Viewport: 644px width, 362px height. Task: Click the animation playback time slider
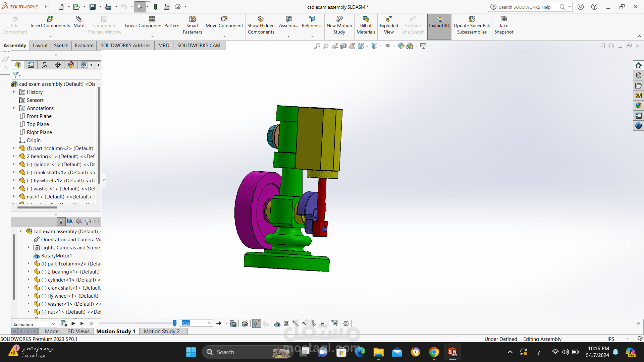174,323
